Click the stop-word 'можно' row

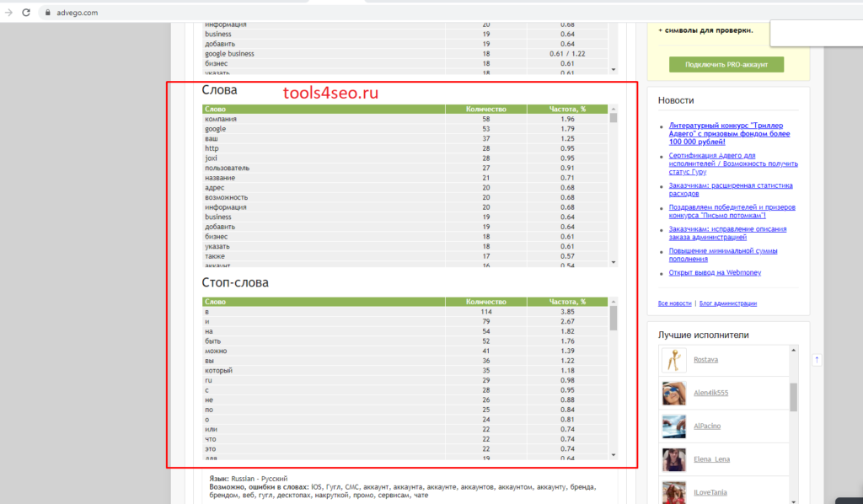click(405, 351)
